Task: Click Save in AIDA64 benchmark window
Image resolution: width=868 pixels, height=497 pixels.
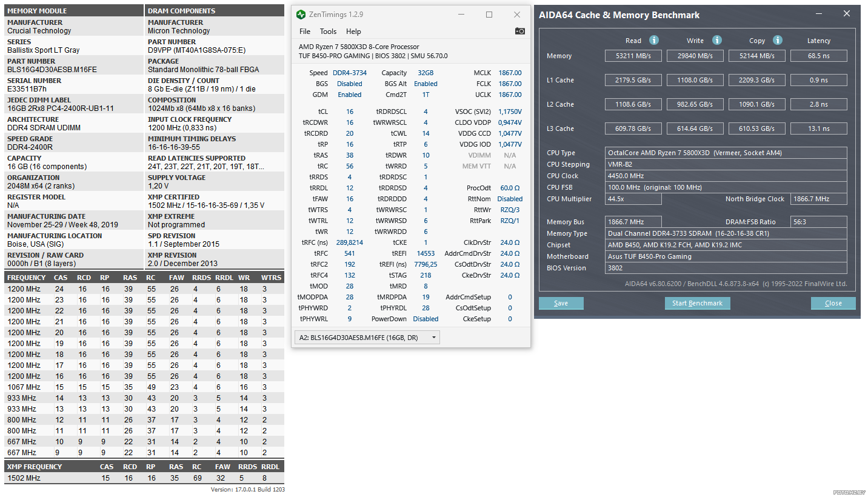Action: tap(561, 303)
